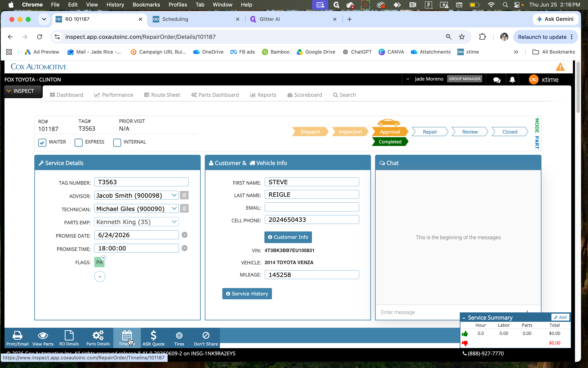The height and width of the screenshot is (368, 588).
Task: Click the Cox Automotive logo
Action: (x=39, y=67)
